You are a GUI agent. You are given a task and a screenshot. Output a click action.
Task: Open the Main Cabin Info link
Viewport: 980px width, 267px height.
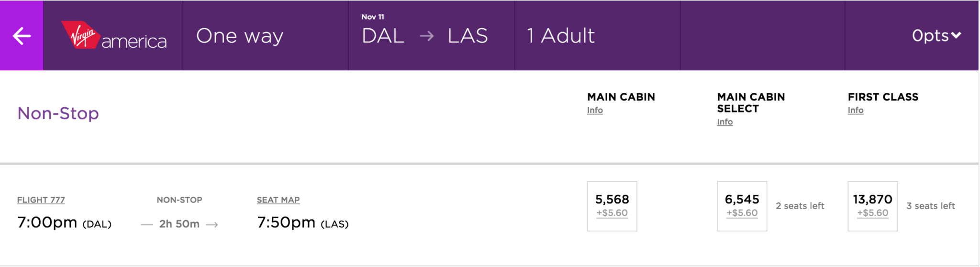[595, 110]
